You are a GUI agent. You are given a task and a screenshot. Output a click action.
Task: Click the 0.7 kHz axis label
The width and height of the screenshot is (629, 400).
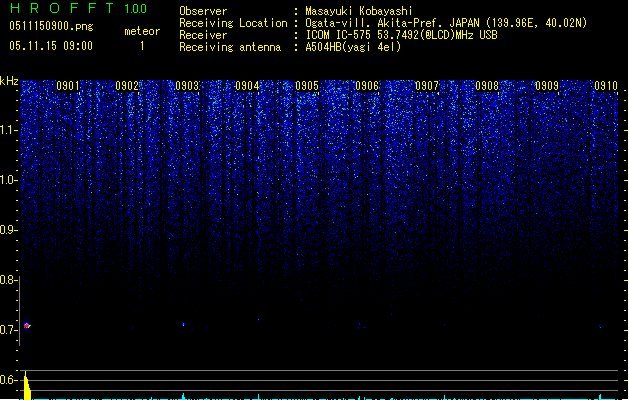[8, 330]
